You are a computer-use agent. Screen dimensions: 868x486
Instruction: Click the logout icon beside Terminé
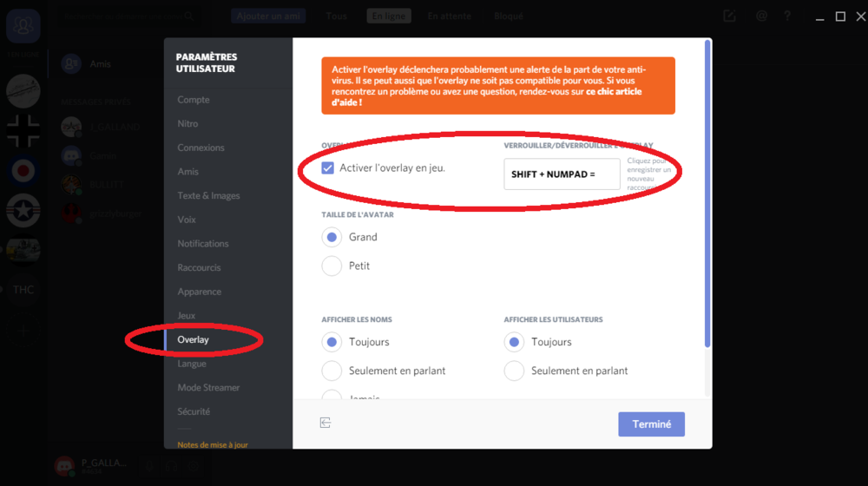coord(325,423)
